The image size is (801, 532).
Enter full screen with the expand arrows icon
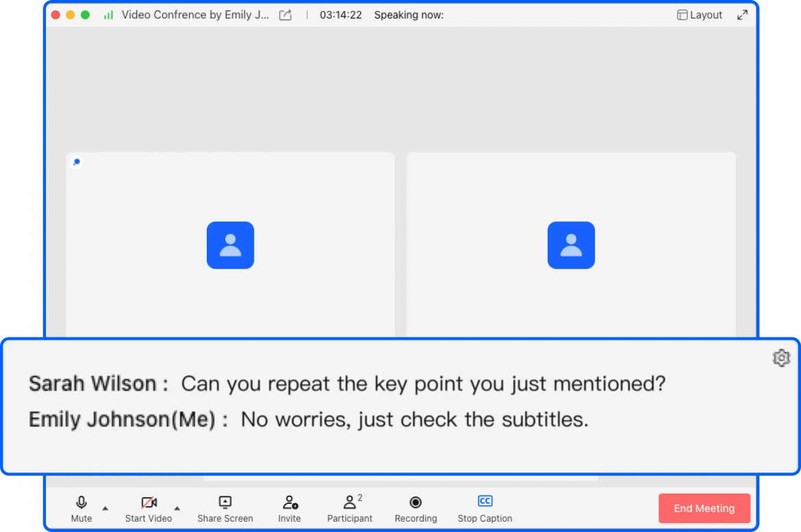742,15
